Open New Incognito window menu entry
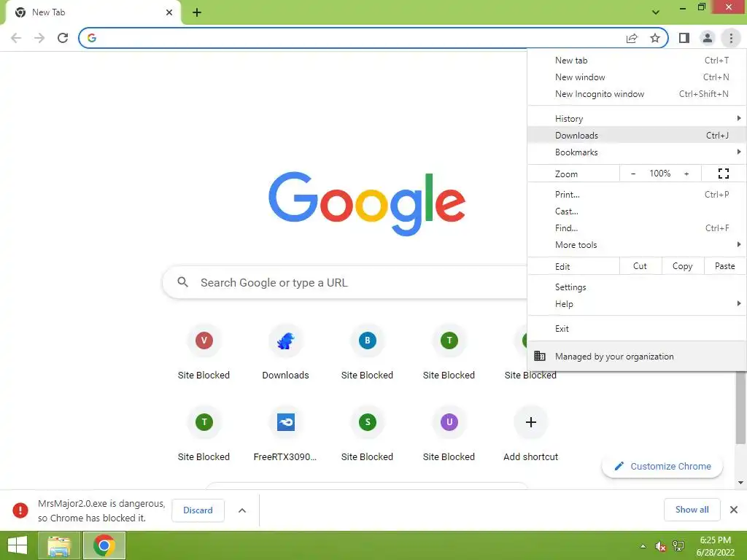 point(637,94)
